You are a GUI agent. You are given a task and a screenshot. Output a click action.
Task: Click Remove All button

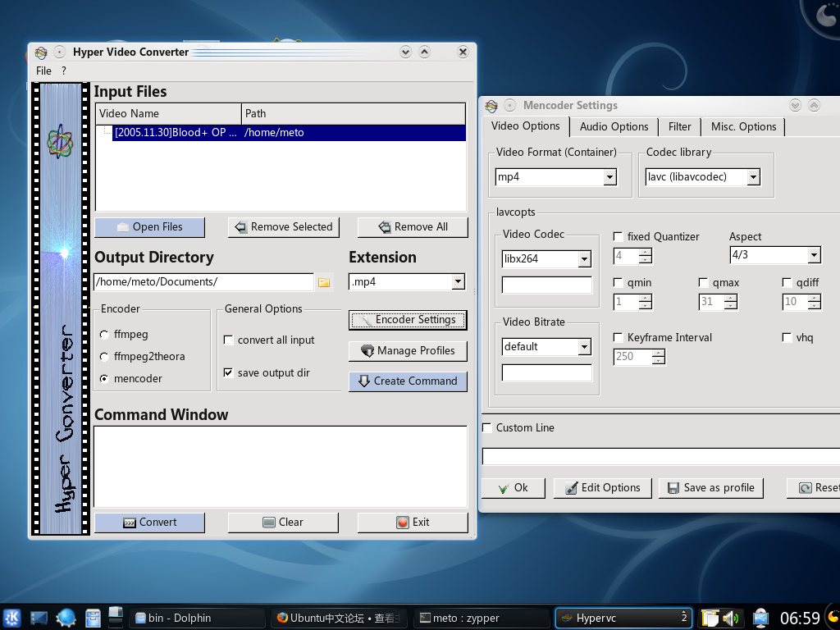pyautogui.click(x=413, y=227)
